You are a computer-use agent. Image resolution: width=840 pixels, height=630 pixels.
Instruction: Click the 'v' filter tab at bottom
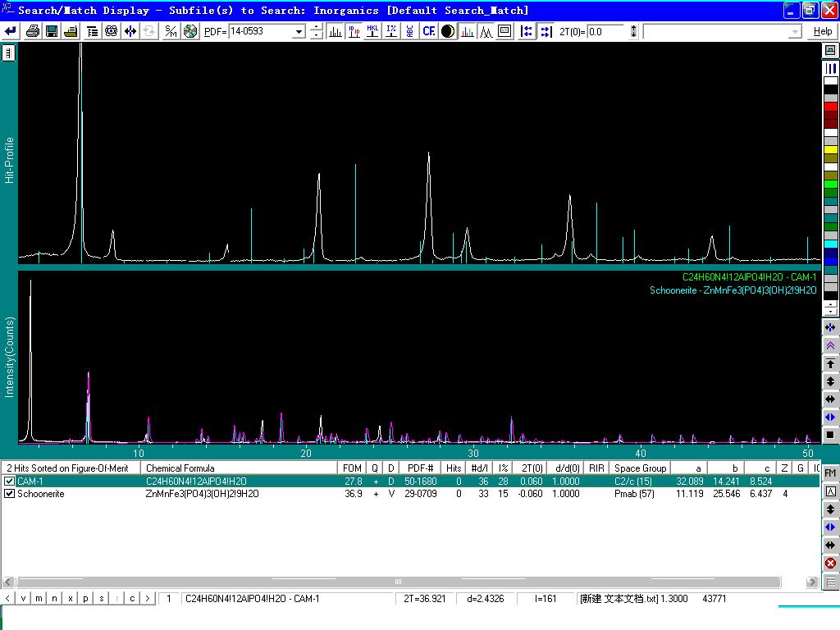coord(23,598)
